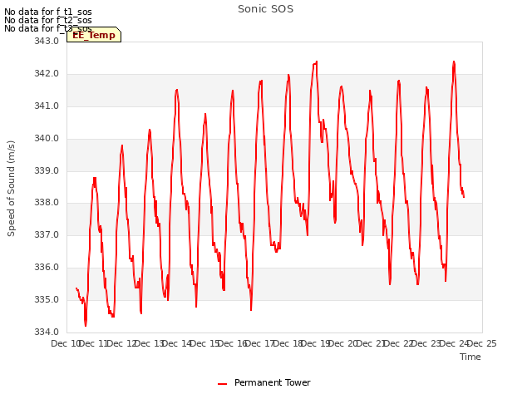Click the Dec 17 x-axis label

(x=260, y=343)
